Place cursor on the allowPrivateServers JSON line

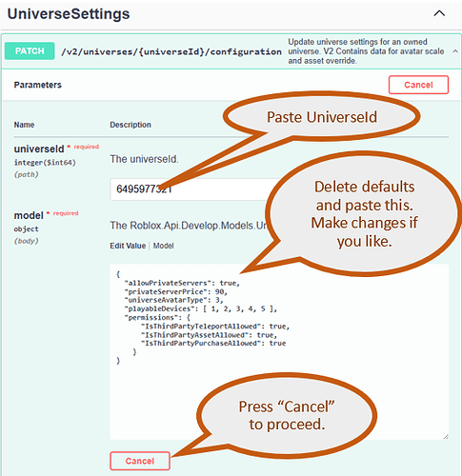(182, 283)
